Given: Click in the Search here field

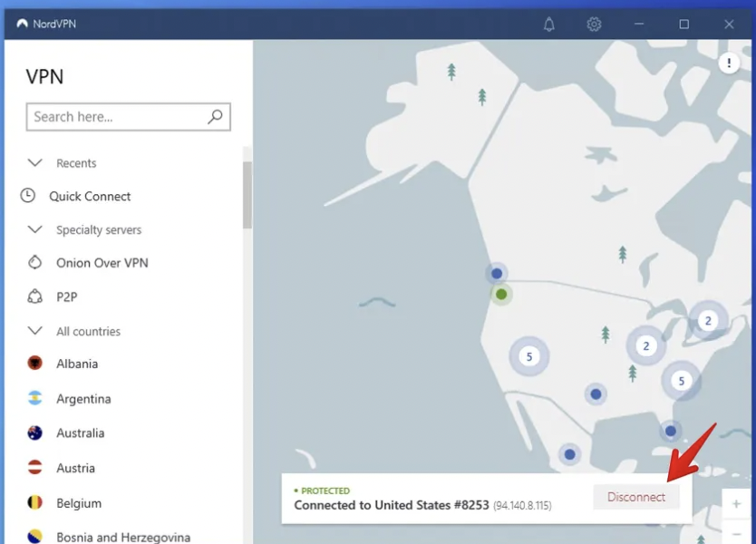Looking at the screenshot, I should coord(116,117).
